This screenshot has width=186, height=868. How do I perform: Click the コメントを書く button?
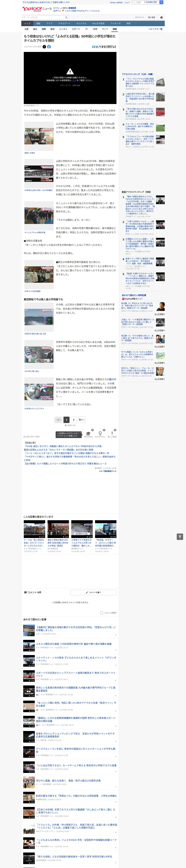(x=93, y=592)
